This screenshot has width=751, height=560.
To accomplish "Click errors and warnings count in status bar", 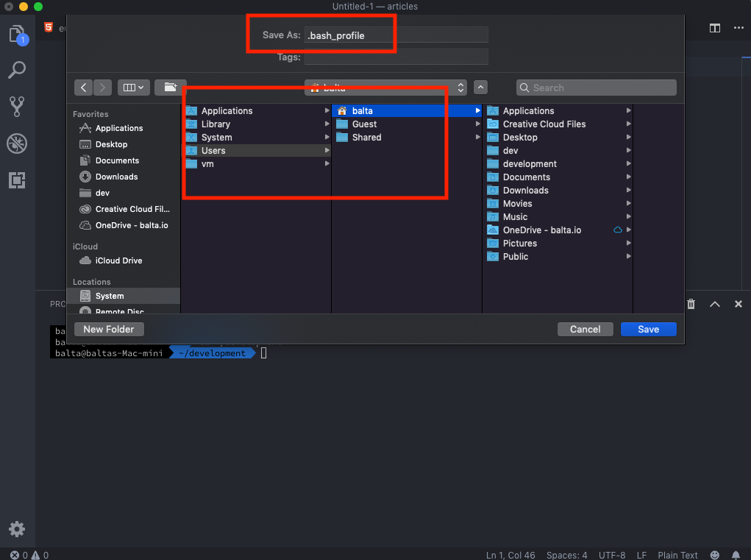I will click(29, 555).
